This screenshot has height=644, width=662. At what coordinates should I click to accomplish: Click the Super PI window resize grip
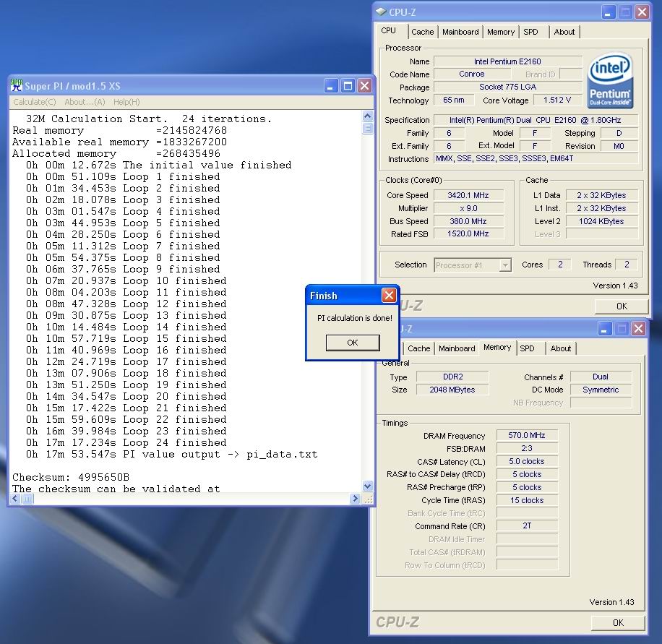pyautogui.click(x=368, y=499)
